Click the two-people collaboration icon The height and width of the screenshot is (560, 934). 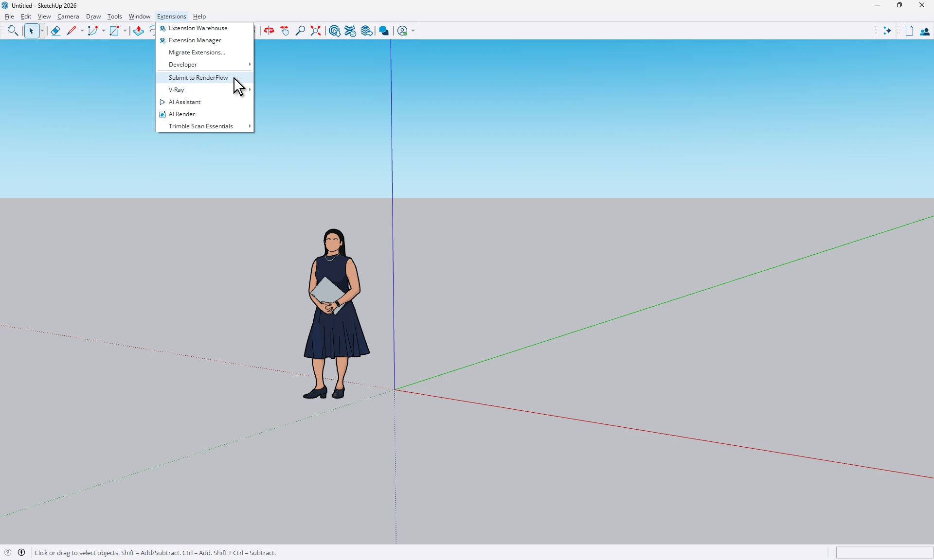[925, 32]
